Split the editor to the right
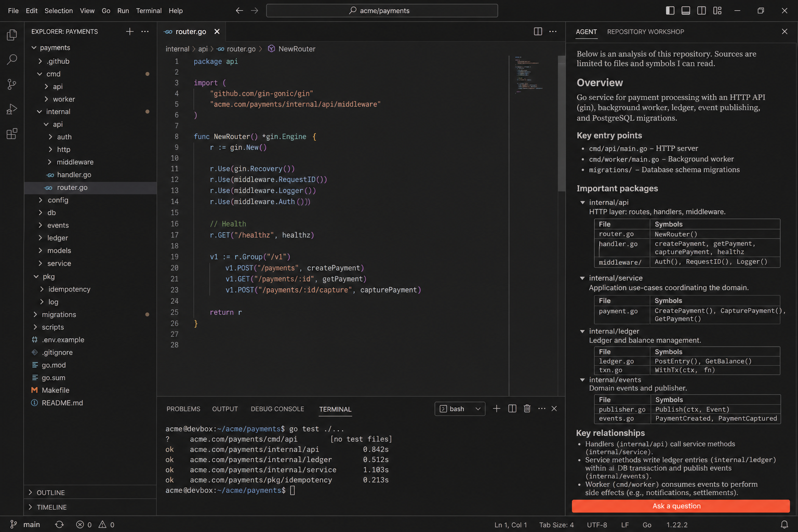Image resolution: width=798 pixels, height=532 pixels. [x=538, y=32]
